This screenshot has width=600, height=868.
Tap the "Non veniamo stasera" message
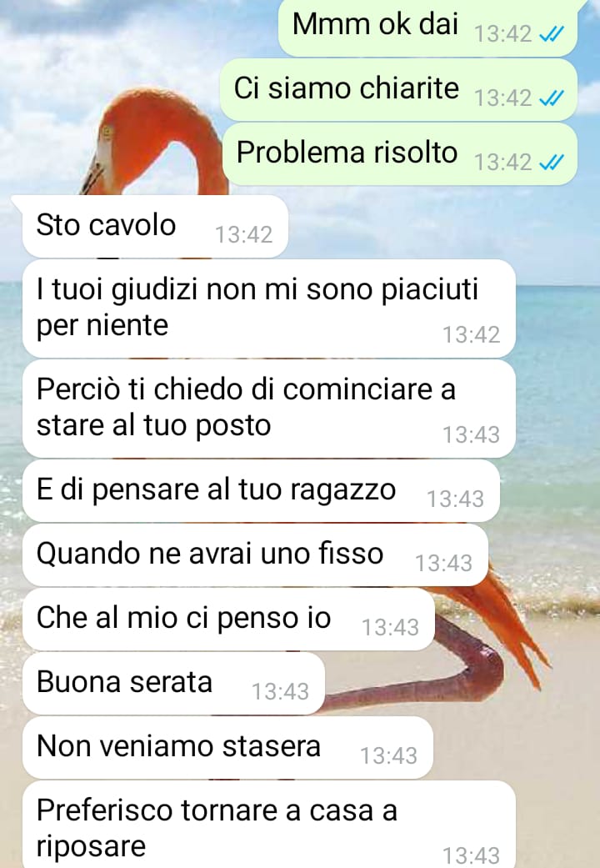(227, 748)
